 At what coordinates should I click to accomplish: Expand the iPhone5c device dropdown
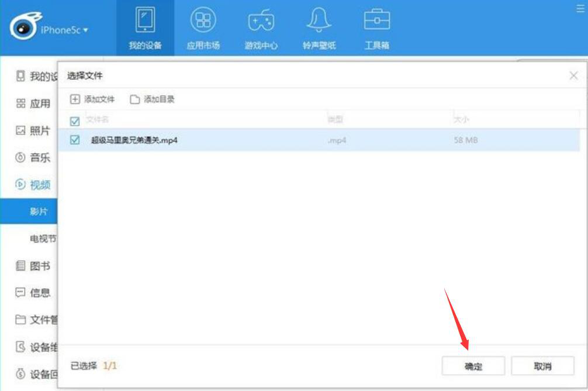coord(64,30)
